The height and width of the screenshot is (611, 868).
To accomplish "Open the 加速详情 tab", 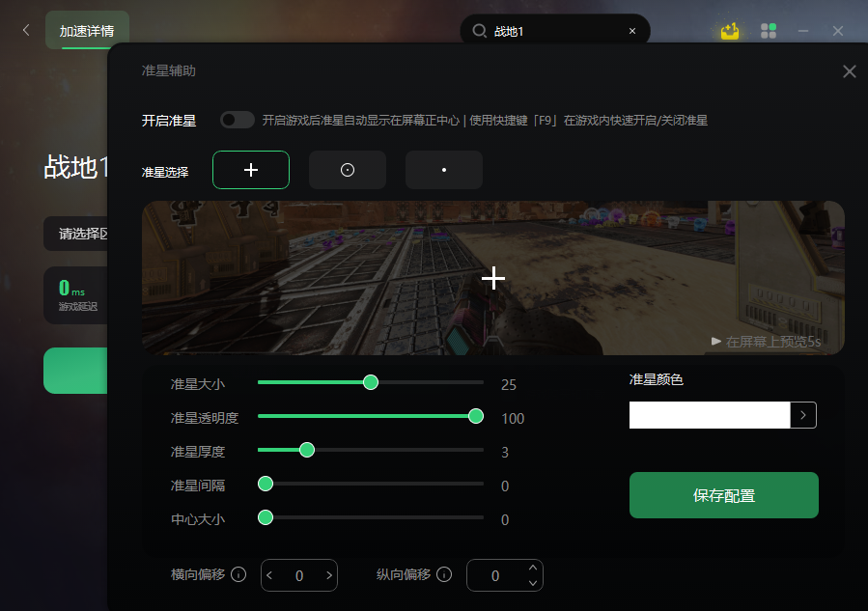I will coord(87,31).
